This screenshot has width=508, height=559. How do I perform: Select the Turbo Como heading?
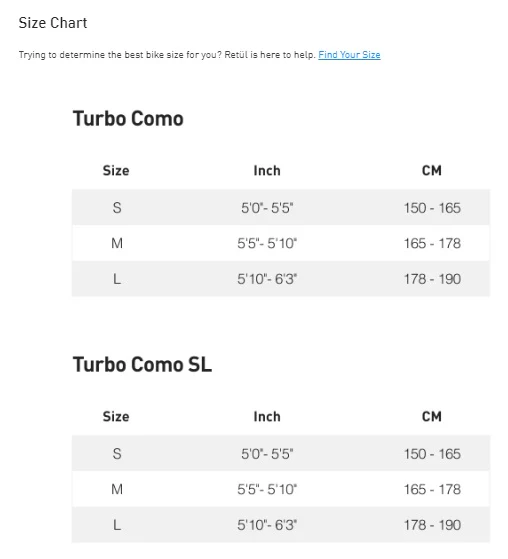tap(128, 119)
